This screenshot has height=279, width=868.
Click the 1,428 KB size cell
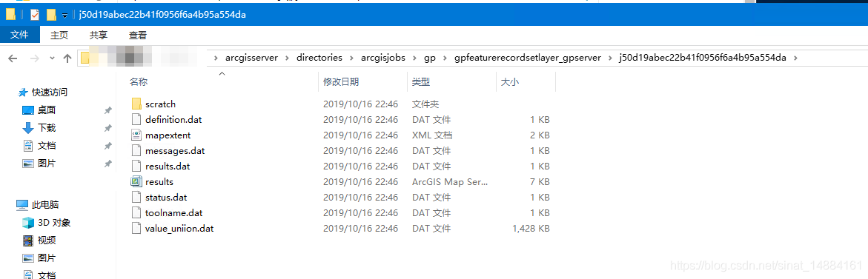[x=531, y=228]
